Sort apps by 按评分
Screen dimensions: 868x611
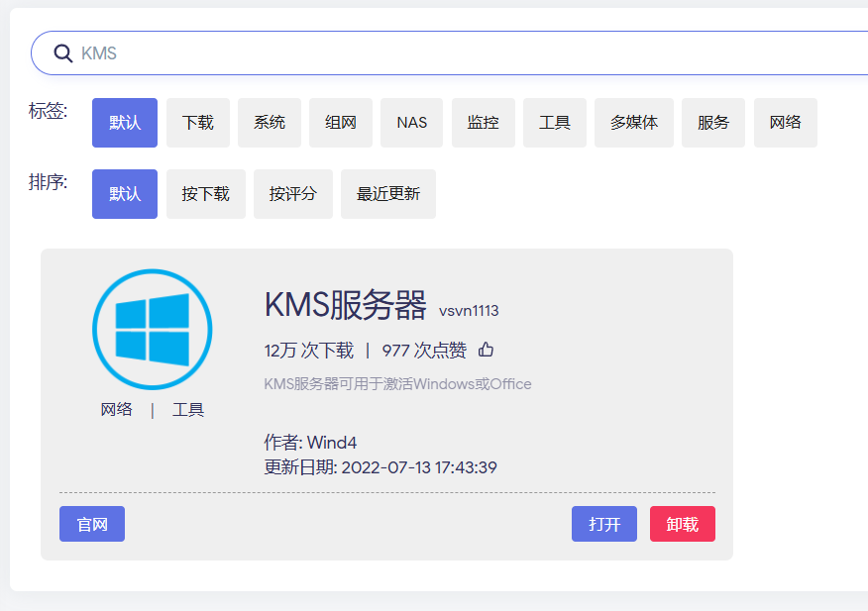tap(293, 194)
